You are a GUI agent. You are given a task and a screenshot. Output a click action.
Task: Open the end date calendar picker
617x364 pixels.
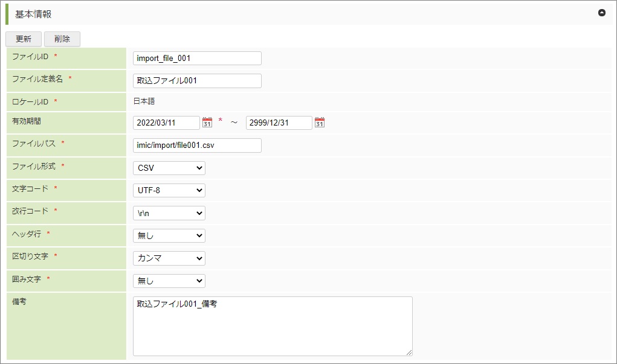click(320, 123)
